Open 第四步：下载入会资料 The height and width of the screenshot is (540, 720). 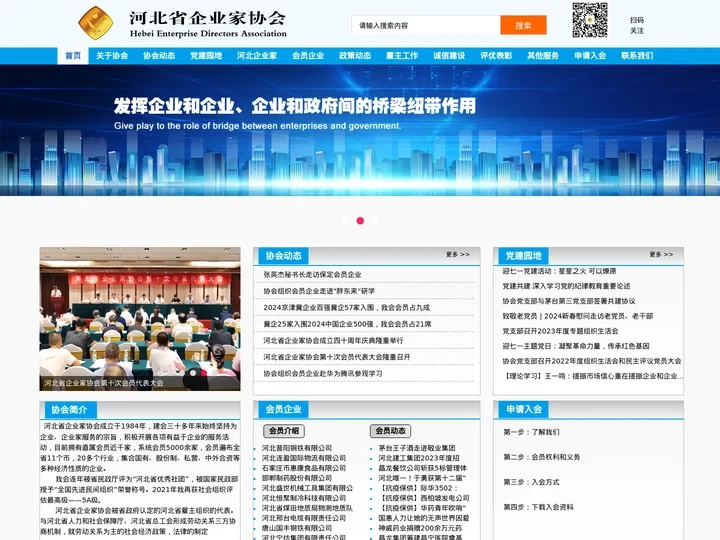click(x=538, y=507)
